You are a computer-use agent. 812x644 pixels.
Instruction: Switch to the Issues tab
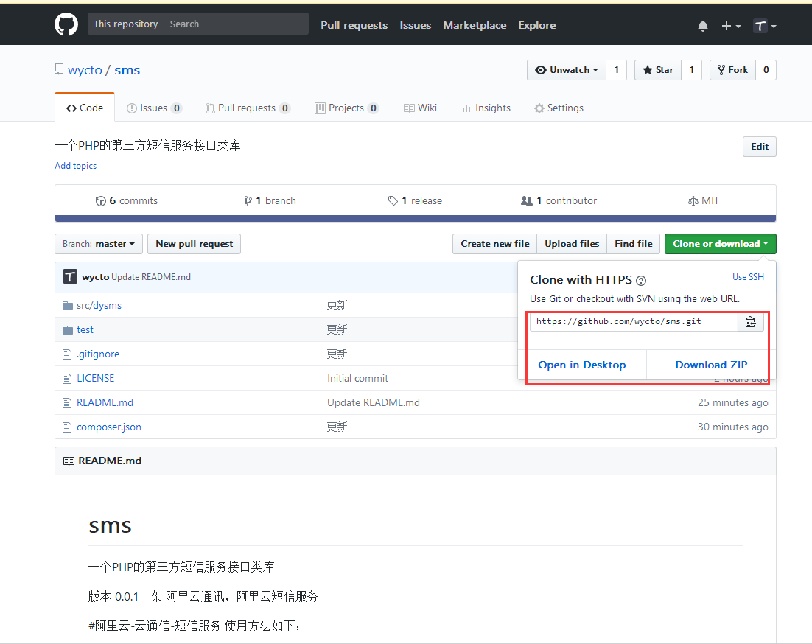click(x=154, y=108)
